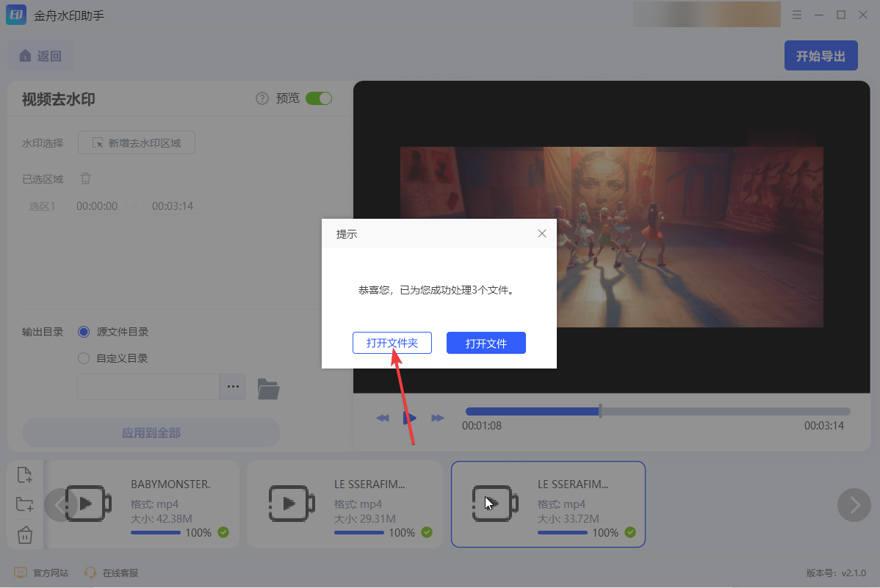
Task: Click the 选区1 end time 00:03:14 field
Action: click(173, 206)
